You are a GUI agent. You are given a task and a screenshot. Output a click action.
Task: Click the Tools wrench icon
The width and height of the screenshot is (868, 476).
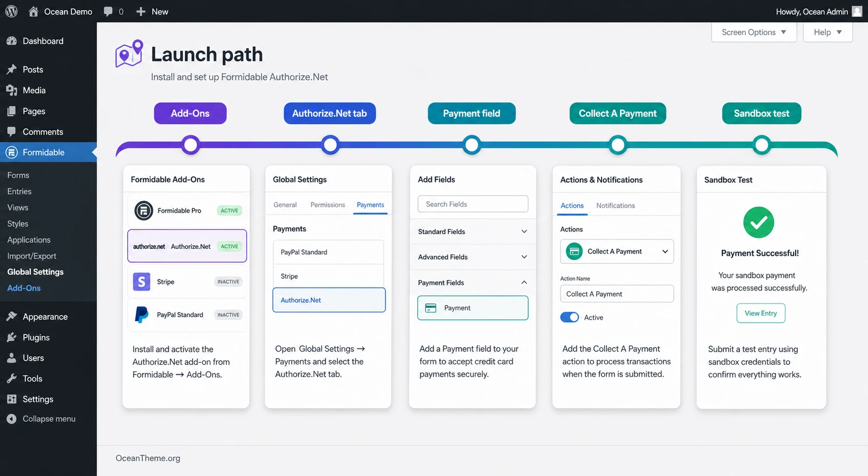click(x=11, y=379)
